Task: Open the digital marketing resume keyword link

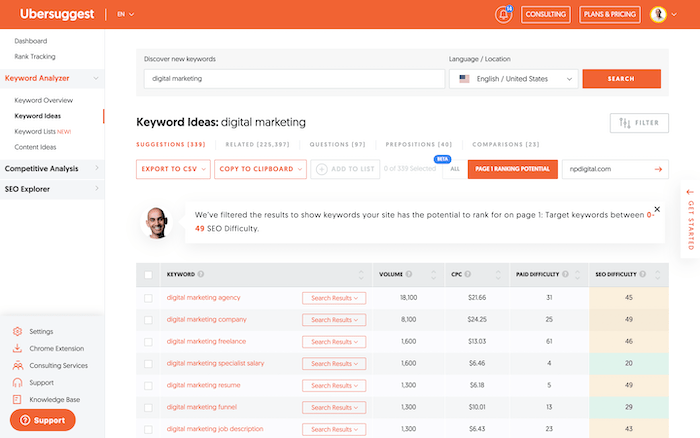Action: [203, 385]
